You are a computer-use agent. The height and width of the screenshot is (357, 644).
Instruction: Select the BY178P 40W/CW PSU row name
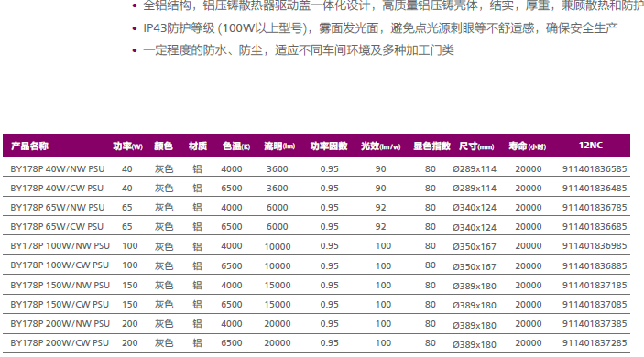(57, 189)
